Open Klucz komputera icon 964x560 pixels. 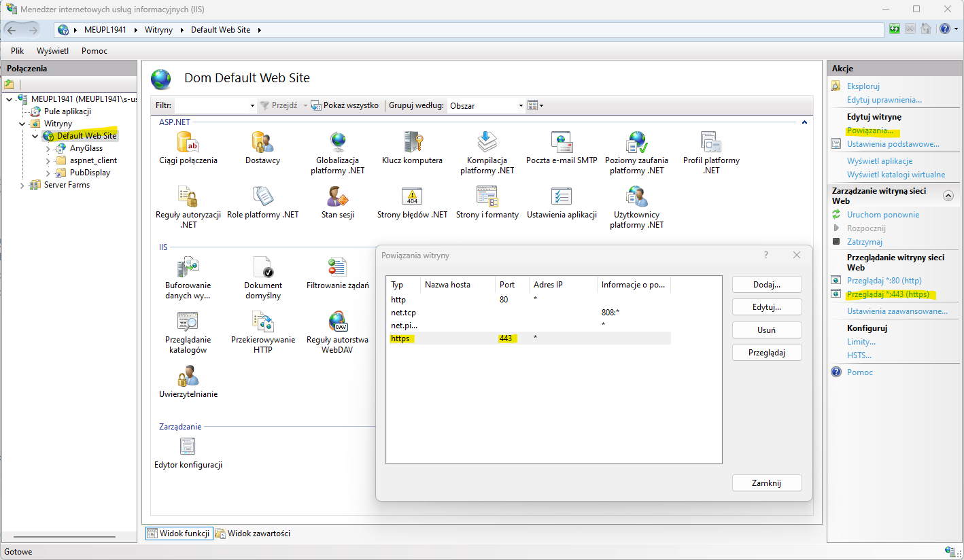pyautogui.click(x=412, y=143)
